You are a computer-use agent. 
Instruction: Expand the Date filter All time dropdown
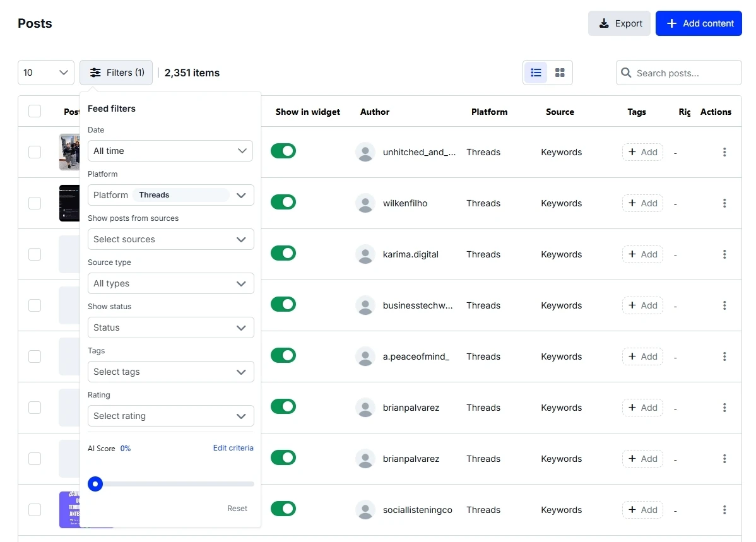(x=170, y=151)
